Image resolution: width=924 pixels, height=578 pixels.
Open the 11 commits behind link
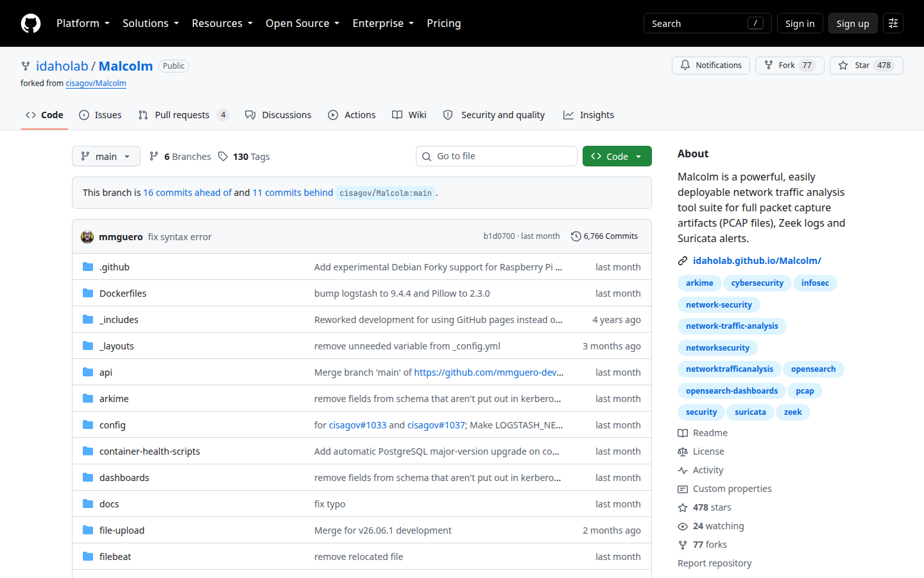click(x=293, y=193)
